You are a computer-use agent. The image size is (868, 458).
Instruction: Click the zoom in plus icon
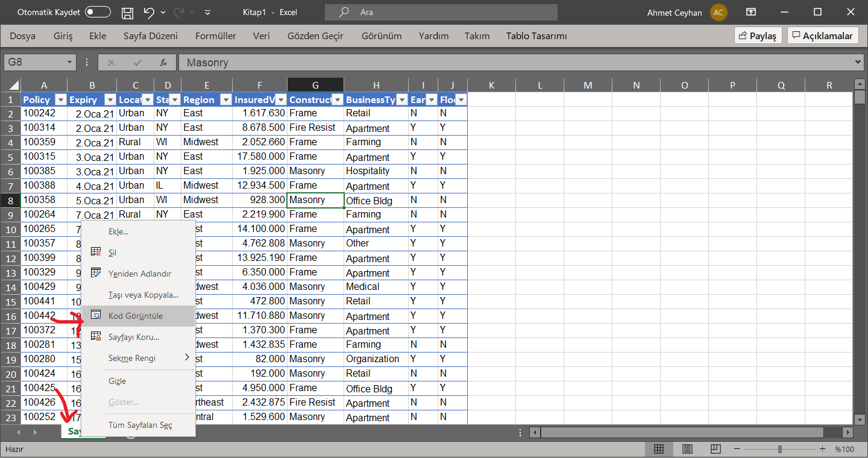(x=822, y=449)
